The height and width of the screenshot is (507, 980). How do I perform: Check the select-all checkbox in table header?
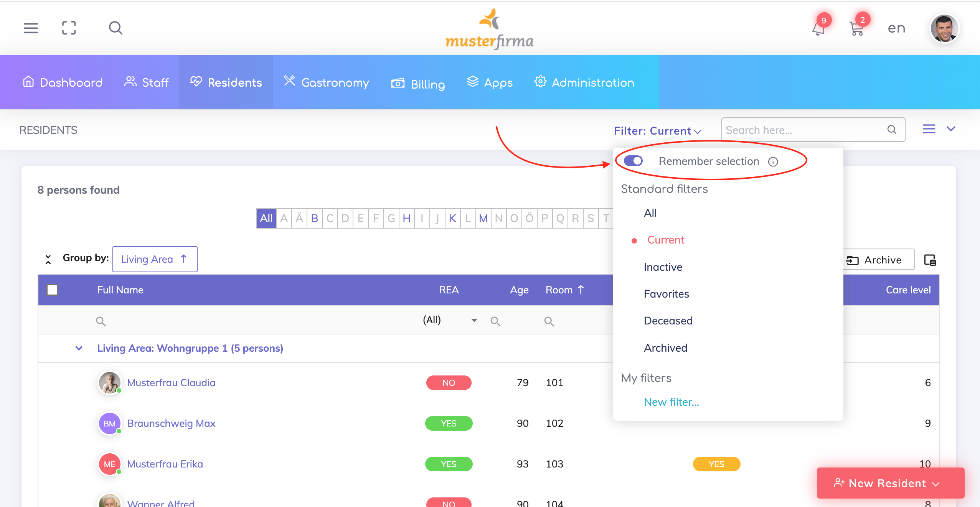click(x=52, y=290)
